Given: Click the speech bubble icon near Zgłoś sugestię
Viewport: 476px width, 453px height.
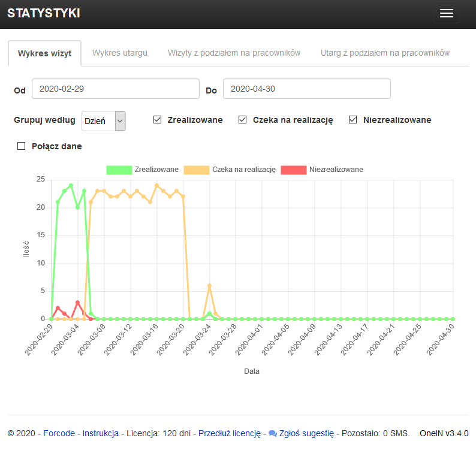Looking at the screenshot, I should (x=272, y=433).
